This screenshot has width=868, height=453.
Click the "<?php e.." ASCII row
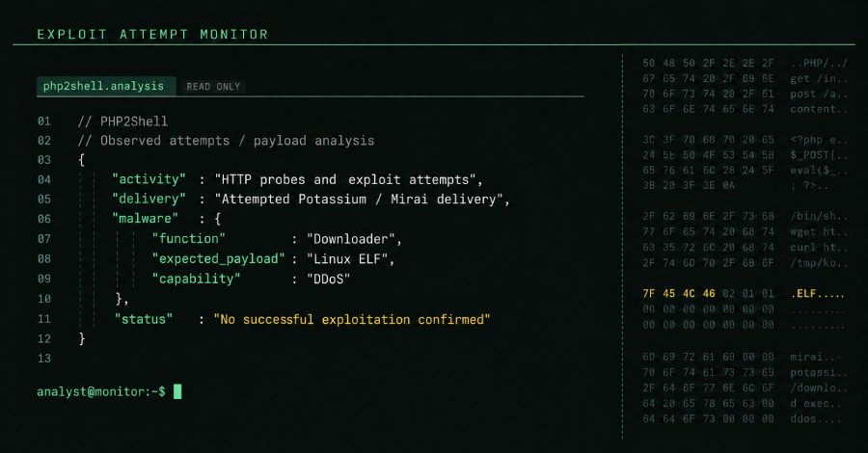819,140
